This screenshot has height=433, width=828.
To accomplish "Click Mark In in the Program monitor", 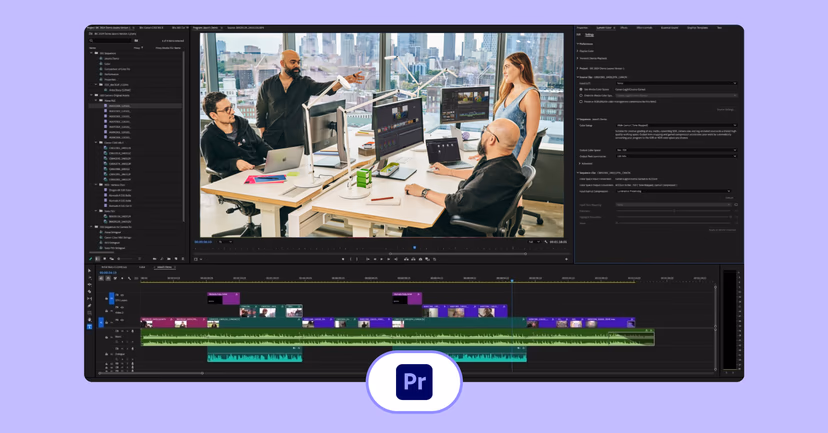I will pyautogui.click(x=350, y=259).
